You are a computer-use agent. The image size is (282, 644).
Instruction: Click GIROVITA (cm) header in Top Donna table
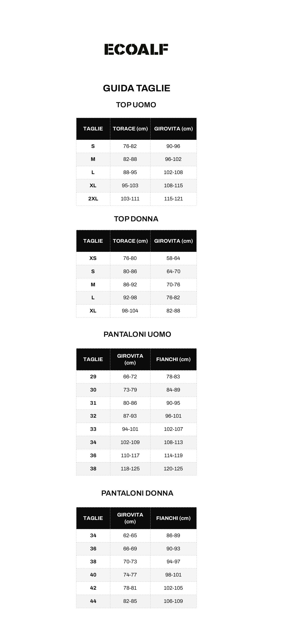click(x=173, y=241)
